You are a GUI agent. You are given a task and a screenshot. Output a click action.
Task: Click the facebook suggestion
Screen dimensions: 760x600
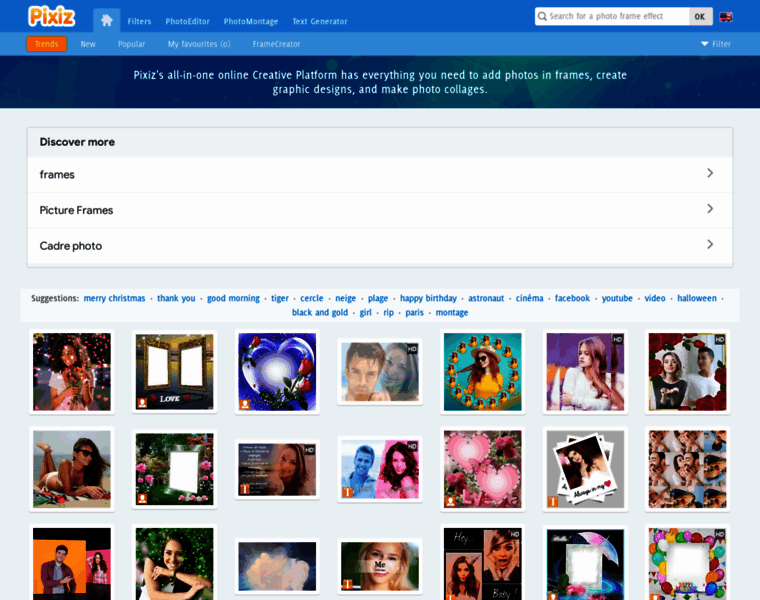(572, 298)
